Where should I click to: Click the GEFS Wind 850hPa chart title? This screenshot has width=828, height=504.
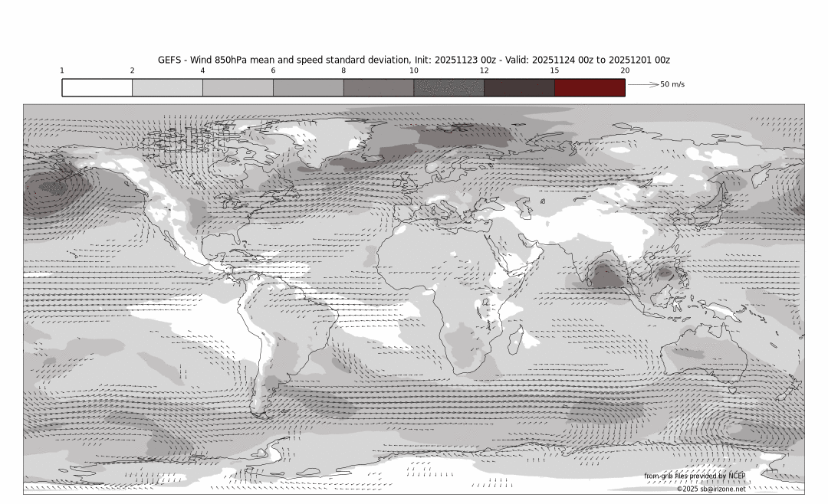[414, 60]
